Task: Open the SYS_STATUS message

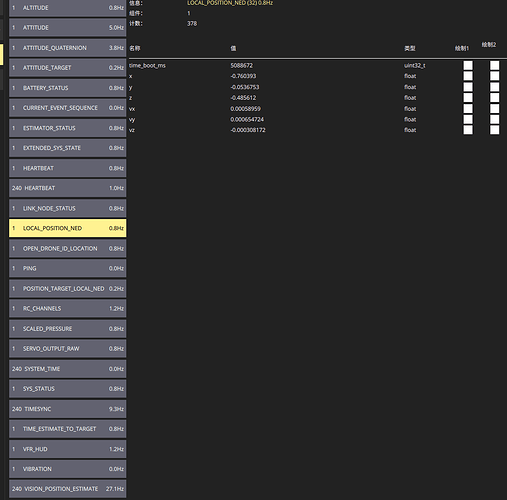Action: click(67, 389)
